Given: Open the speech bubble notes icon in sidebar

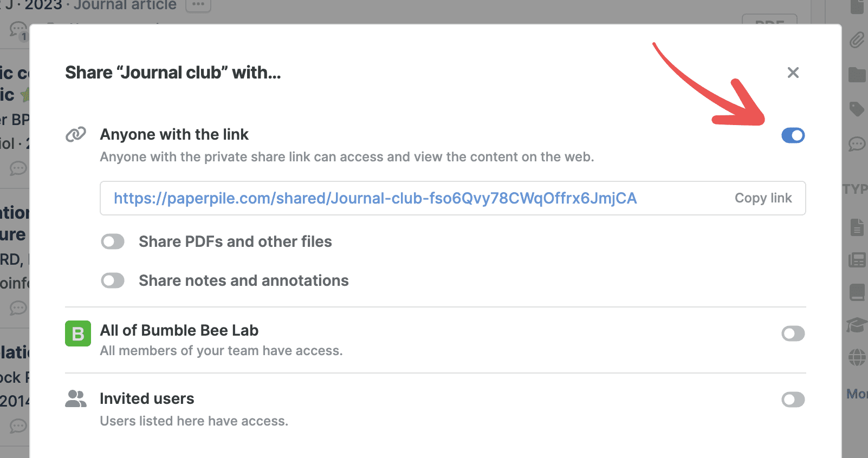Looking at the screenshot, I should coord(857,144).
